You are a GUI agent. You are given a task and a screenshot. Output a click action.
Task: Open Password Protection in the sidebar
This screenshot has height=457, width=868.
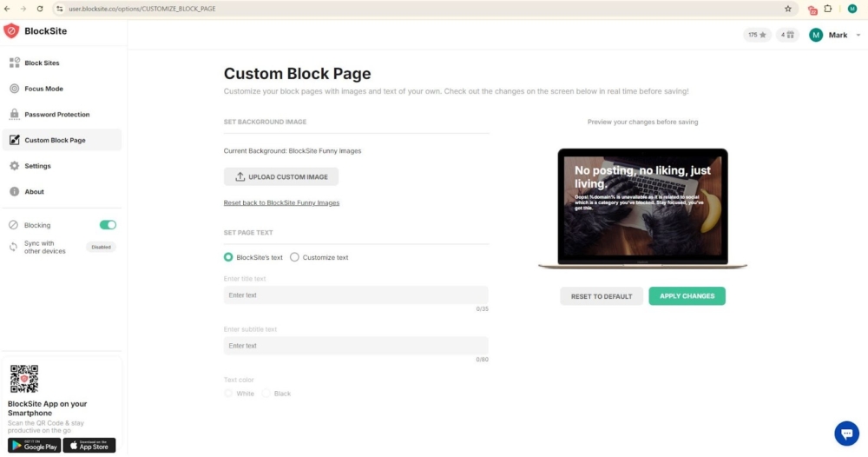point(56,115)
